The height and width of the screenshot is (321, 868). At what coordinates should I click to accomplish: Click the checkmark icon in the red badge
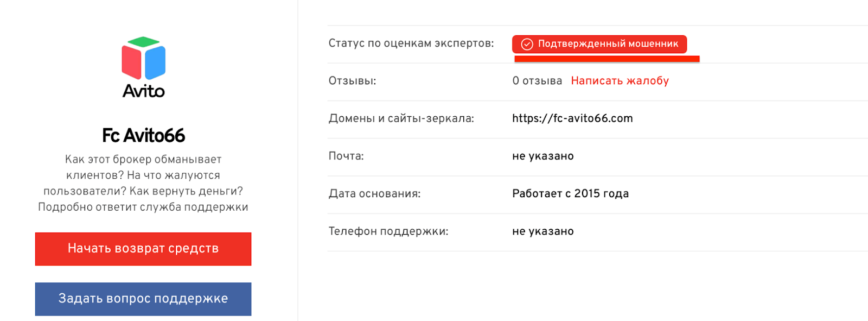[x=527, y=44]
